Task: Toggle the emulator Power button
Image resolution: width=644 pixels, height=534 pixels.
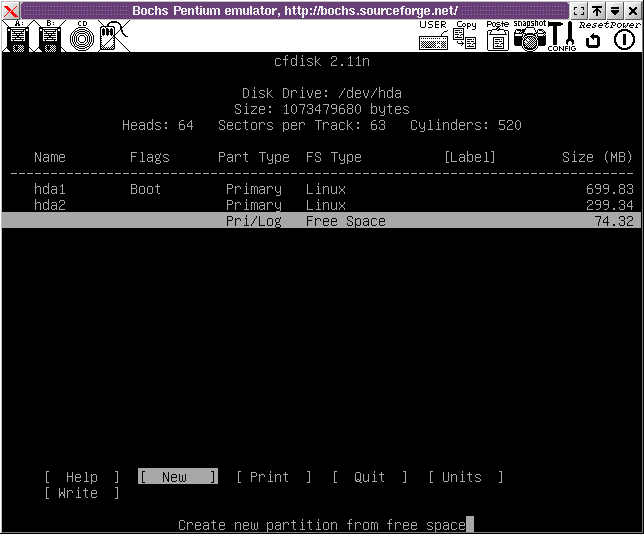Action: (624, 39)
